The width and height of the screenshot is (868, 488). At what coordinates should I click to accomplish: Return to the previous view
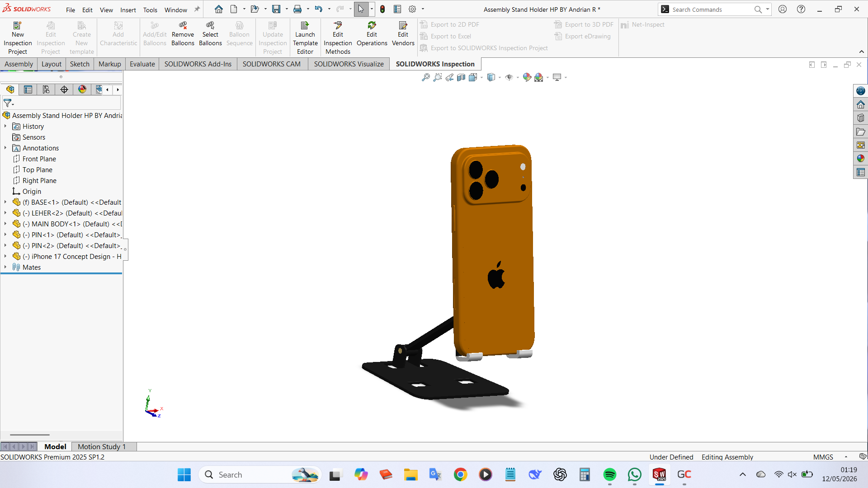(x=449, y=77)
